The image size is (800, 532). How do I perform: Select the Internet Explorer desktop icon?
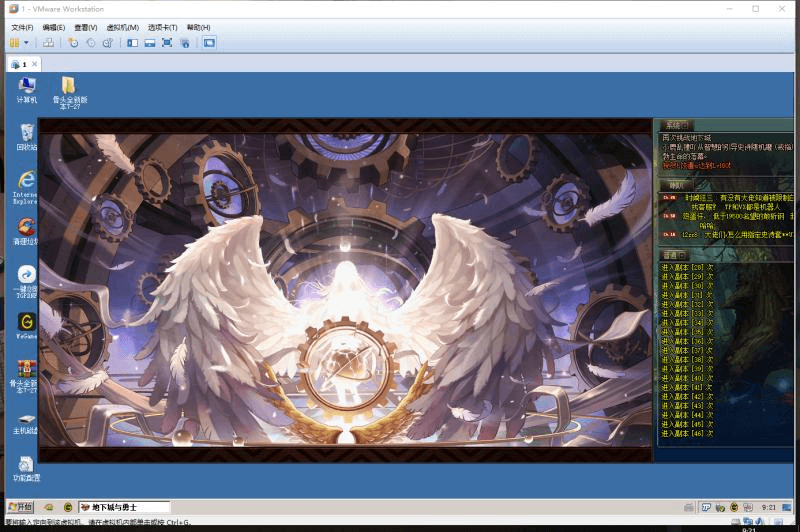pyautogui.click(x=25, y=188)
